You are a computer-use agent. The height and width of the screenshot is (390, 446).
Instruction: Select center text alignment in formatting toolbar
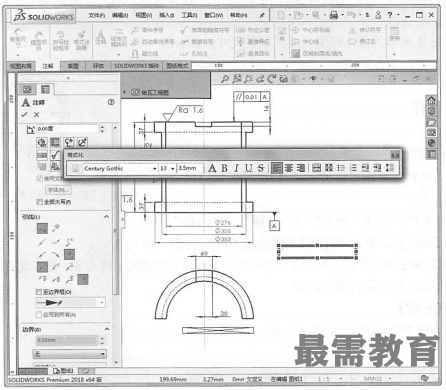coord(289,168)
